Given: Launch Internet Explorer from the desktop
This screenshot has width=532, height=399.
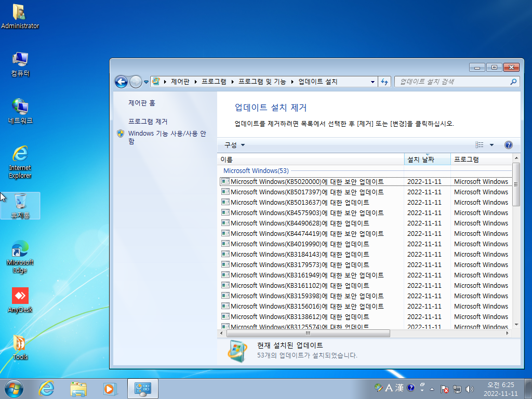Looking at the screenshot, I should click(20, 162).
